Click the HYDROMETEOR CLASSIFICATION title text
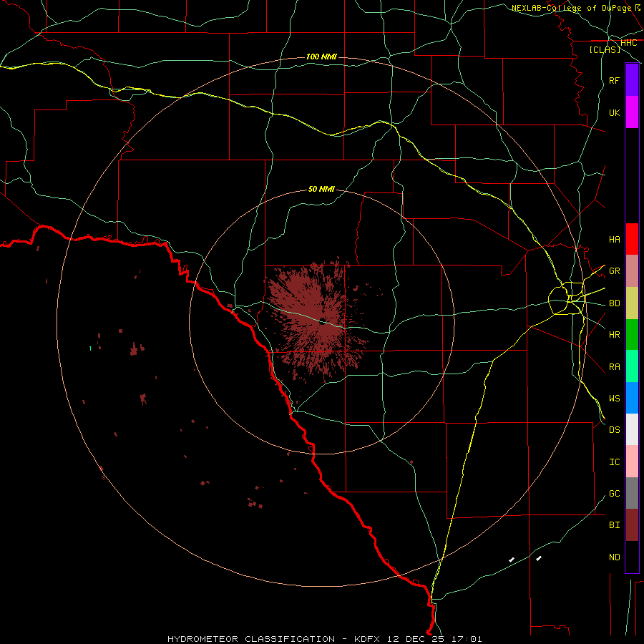The width and height of the screenshot is (644, 644). [x=251, y=639]
